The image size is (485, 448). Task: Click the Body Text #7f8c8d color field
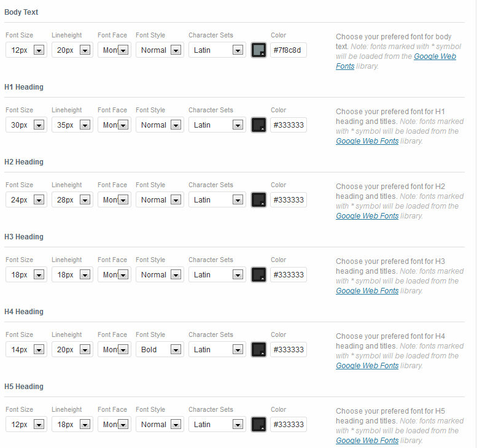(x=288, y=50)
